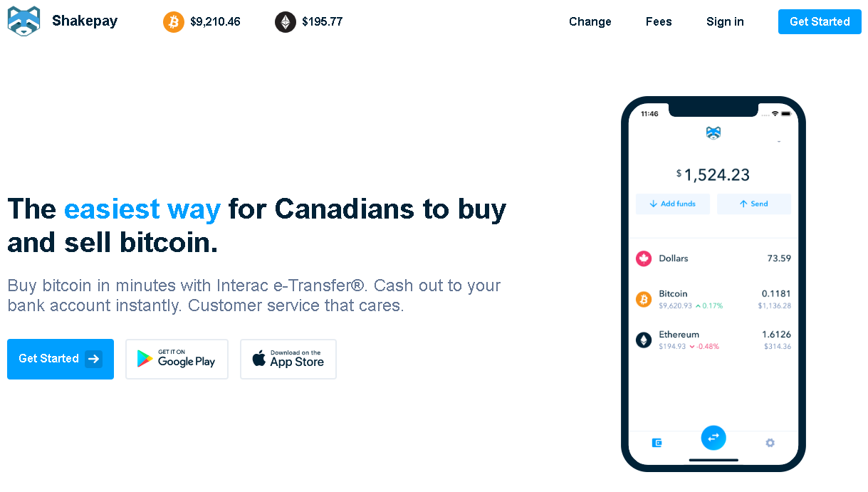
Task: Click the orange Bitcoin price icon in header
Action: (174, 22)
